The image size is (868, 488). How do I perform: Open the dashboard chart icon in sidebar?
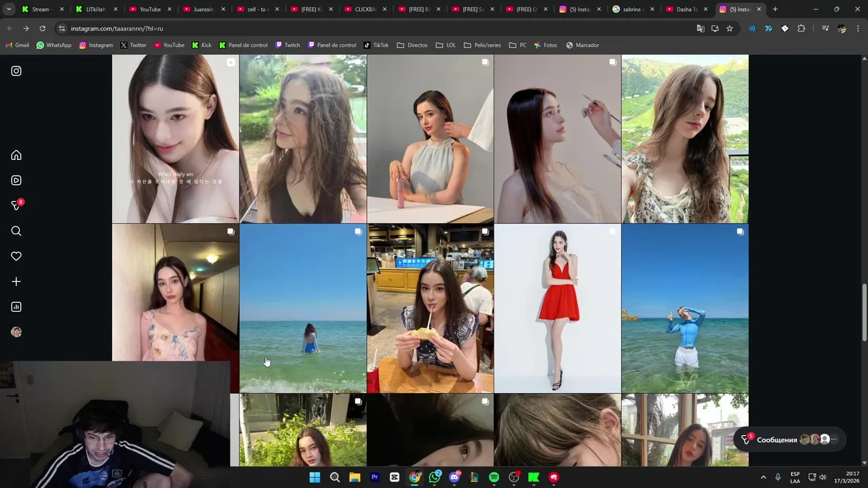pyautogui.click(x=16, y=307)
